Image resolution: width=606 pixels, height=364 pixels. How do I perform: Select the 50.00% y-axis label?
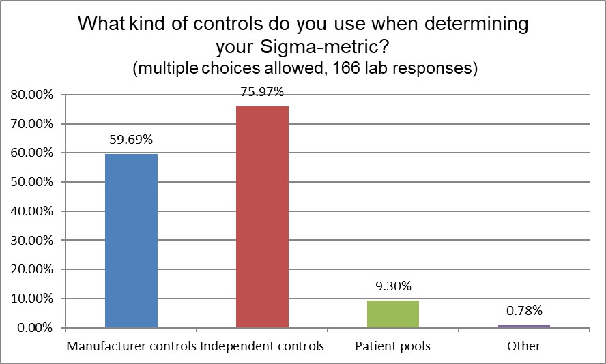[31, 183]
